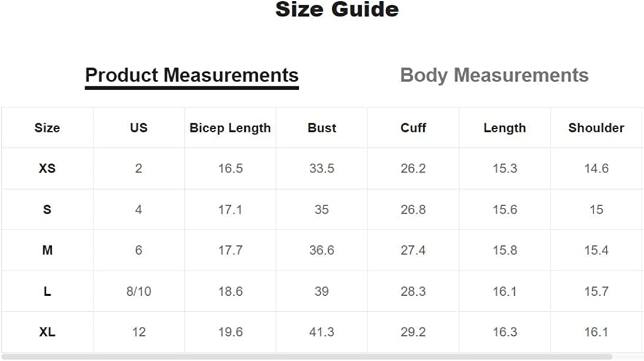The width and height of the screenshot is (644, 361).
Task: Click the Bust column header
Action: click(x=322, y=128)
